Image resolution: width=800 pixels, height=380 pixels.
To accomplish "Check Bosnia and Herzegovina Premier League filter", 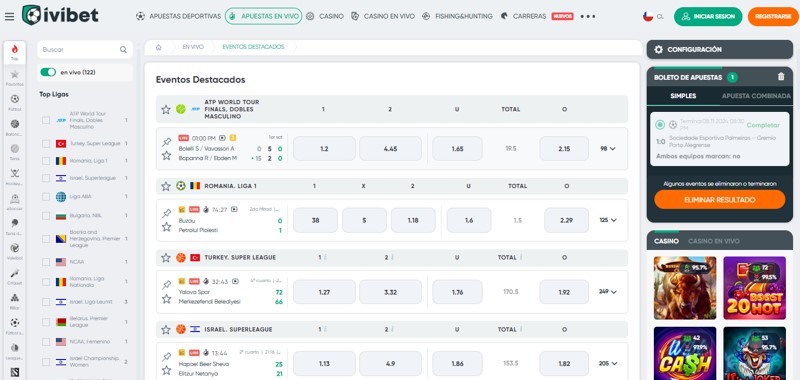I will tap(46, 239).
